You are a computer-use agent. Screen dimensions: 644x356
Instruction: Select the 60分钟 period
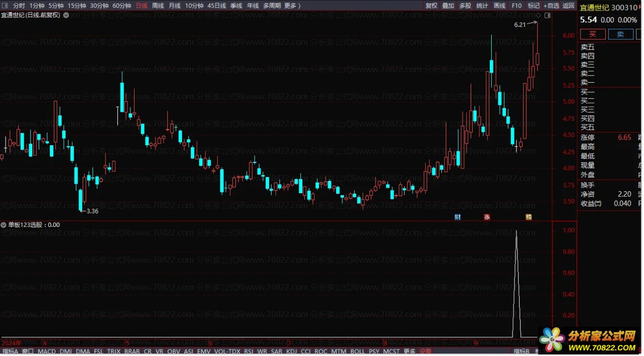121,6
